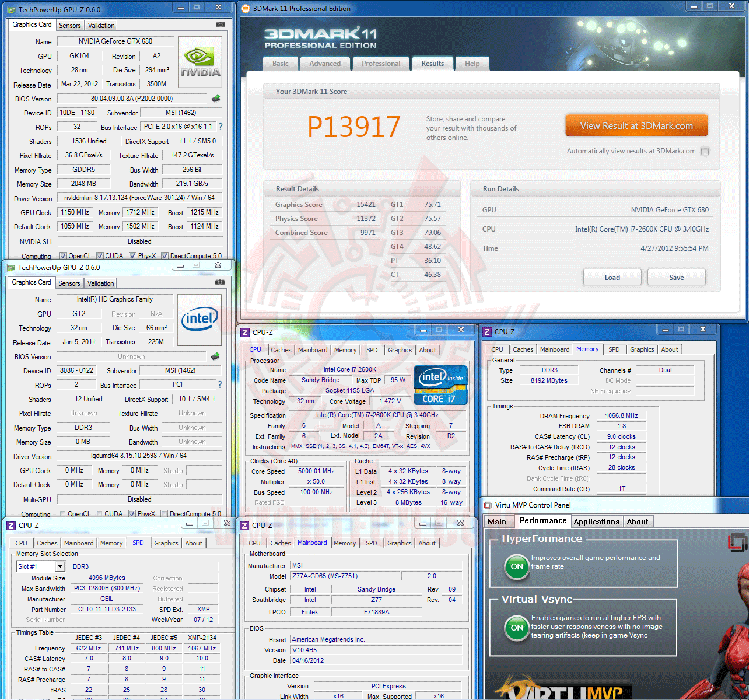This screenshot has height=700, width=749.
Task: Toggle the PhysX checkbox in the Intel GPU-Z window
Action: pyautogui.click(x=132, y=514)
